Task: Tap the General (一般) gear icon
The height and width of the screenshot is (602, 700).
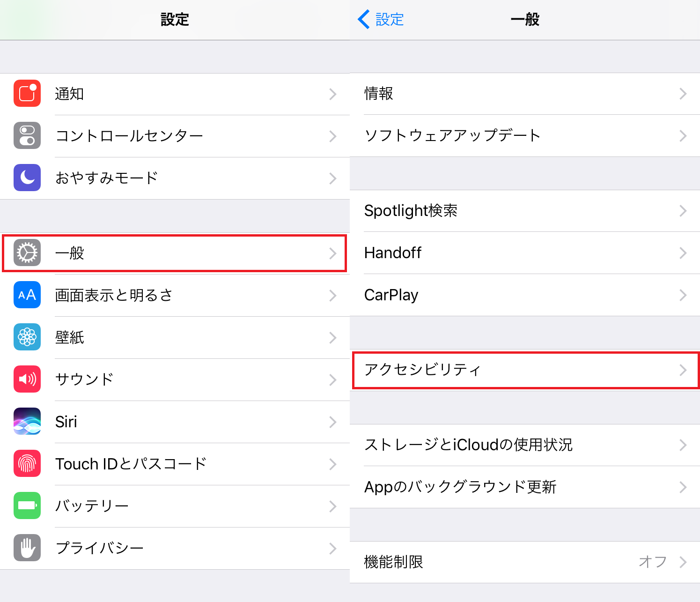Action: click(27, 253)
